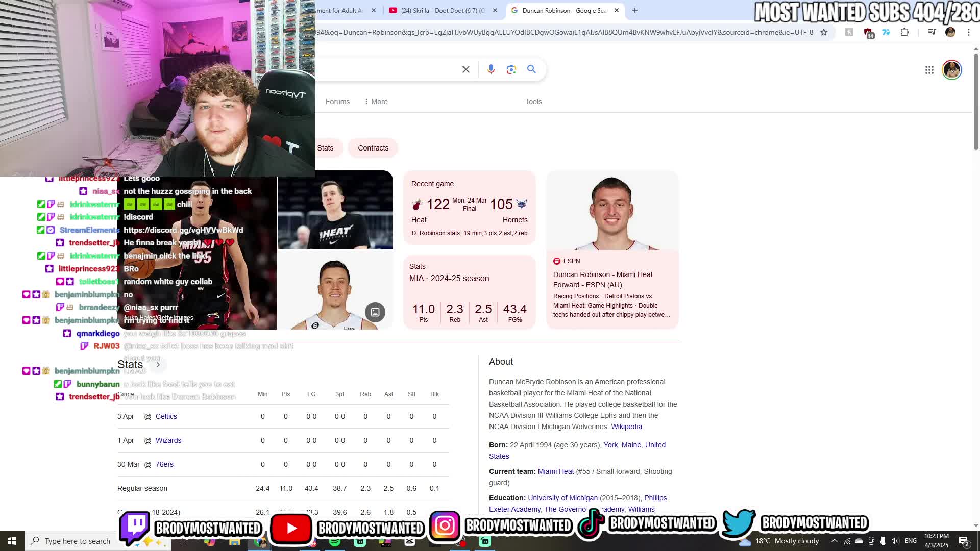The width and height of the screenshot is (980, 551).
Task: Click the taskbar volume icon
Action: [x=895, y=541]
